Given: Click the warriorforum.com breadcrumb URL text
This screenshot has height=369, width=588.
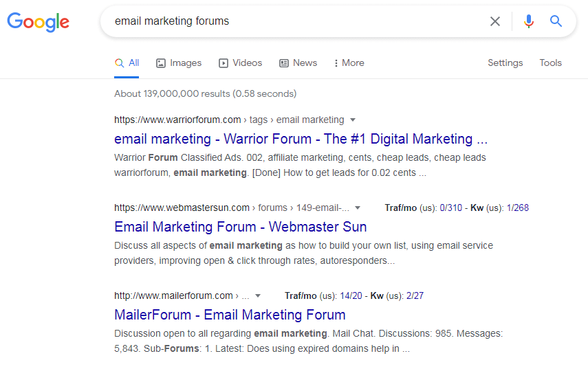Looking at the screenshot, I should coord(229,120).
